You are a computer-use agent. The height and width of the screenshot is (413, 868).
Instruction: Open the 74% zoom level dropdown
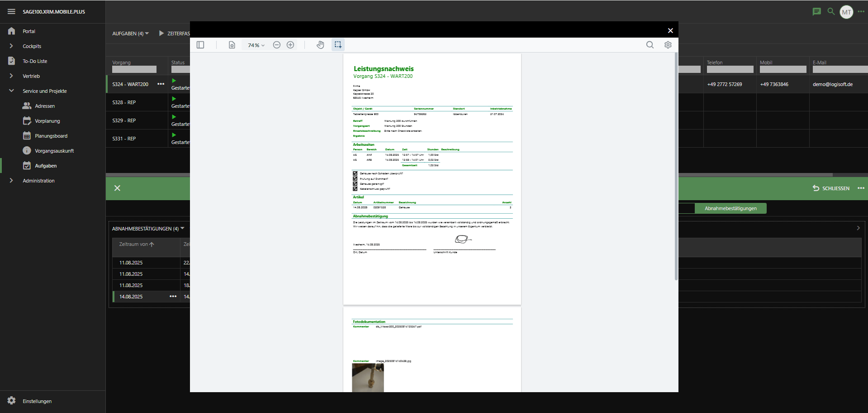(256, 45)
